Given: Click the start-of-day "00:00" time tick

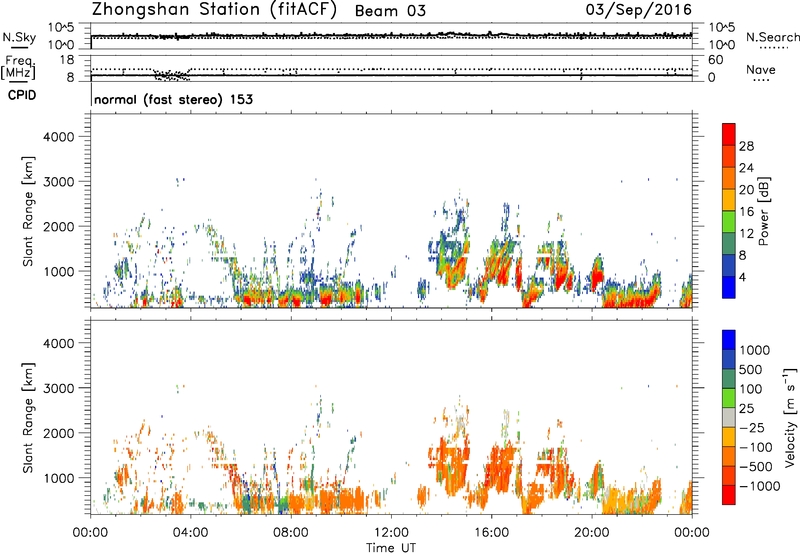Looking at the screenshot, I should click(x=90, y=533).
